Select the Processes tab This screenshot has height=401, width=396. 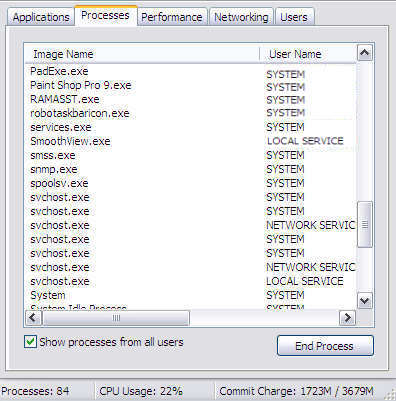[x=105, y=15]
